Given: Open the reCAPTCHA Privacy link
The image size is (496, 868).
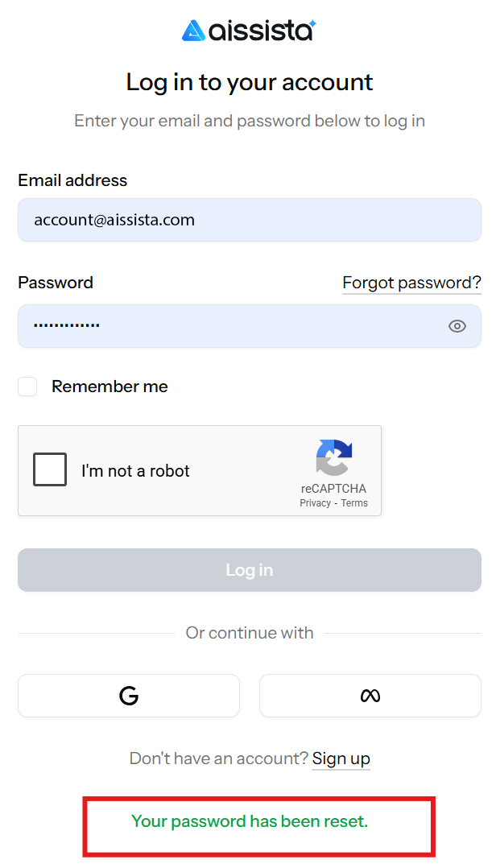Looking at the screenshot, I should pos(315,503).
